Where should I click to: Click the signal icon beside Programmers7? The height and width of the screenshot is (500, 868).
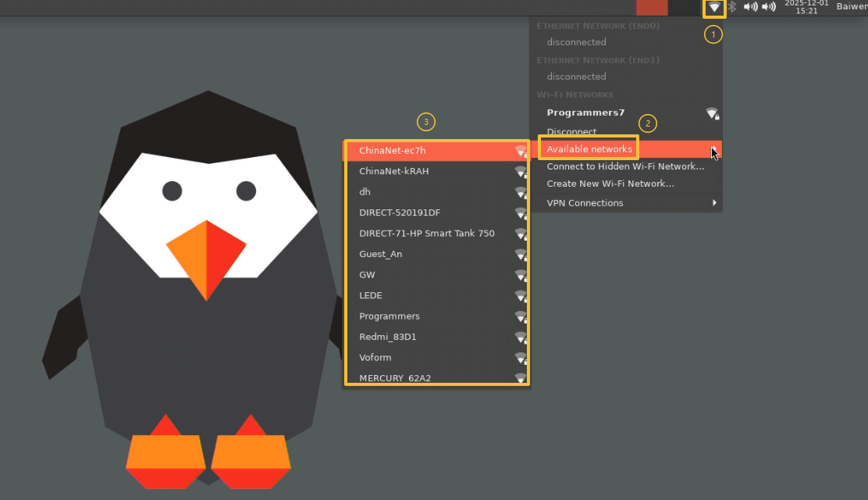click(712, 113)
